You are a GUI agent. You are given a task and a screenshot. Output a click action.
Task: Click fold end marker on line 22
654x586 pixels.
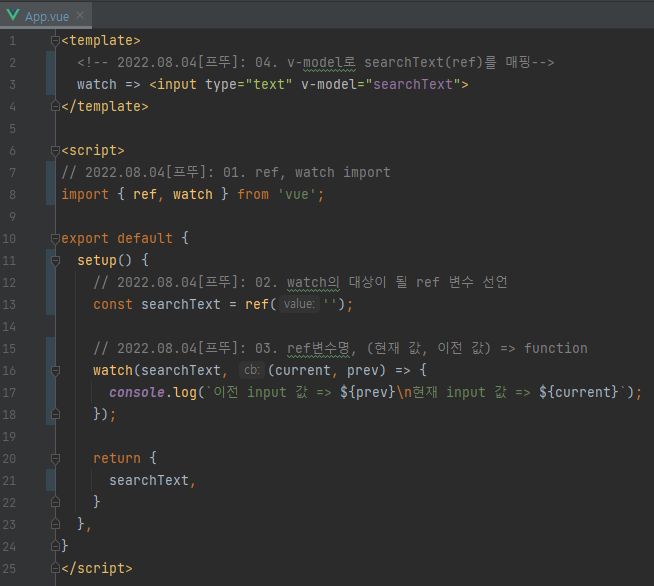pyautogui.click(x=55, y=502)
